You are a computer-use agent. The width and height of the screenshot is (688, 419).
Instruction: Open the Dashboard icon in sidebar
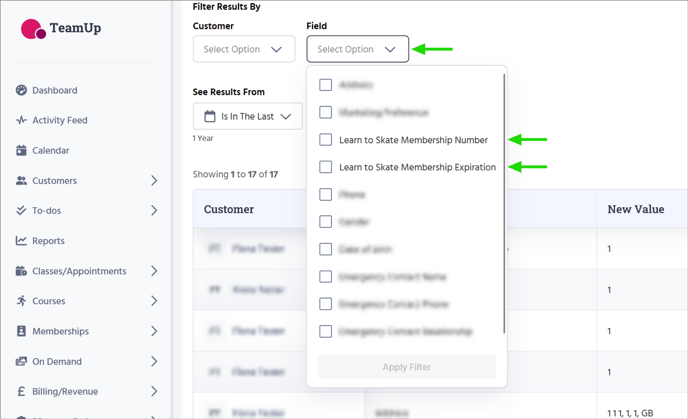22,90
